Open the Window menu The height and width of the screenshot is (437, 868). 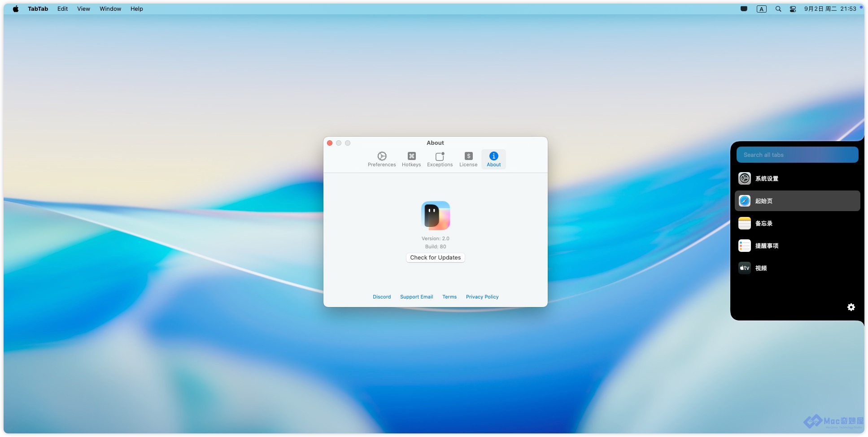[x=110, y=9]
